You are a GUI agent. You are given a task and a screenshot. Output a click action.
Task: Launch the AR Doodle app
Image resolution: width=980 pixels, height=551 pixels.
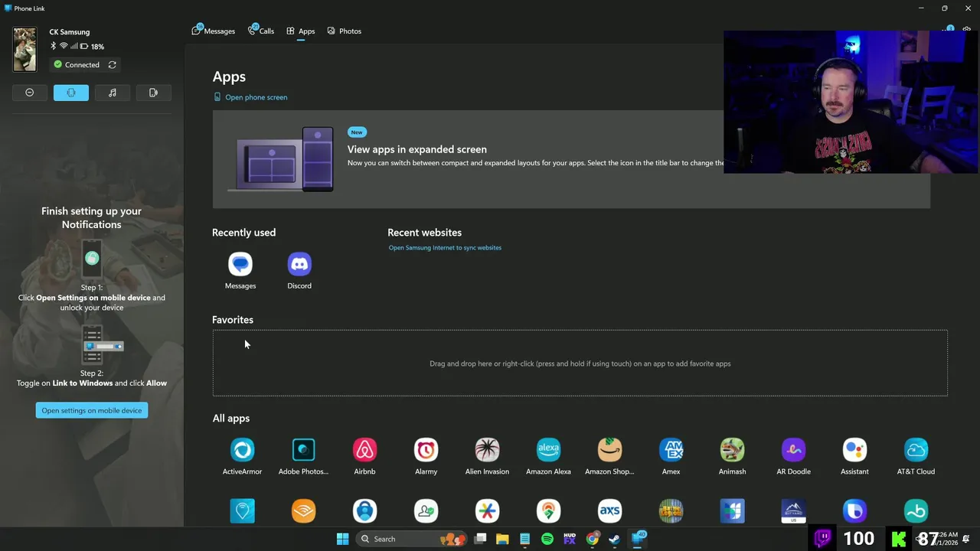point(793,456)
